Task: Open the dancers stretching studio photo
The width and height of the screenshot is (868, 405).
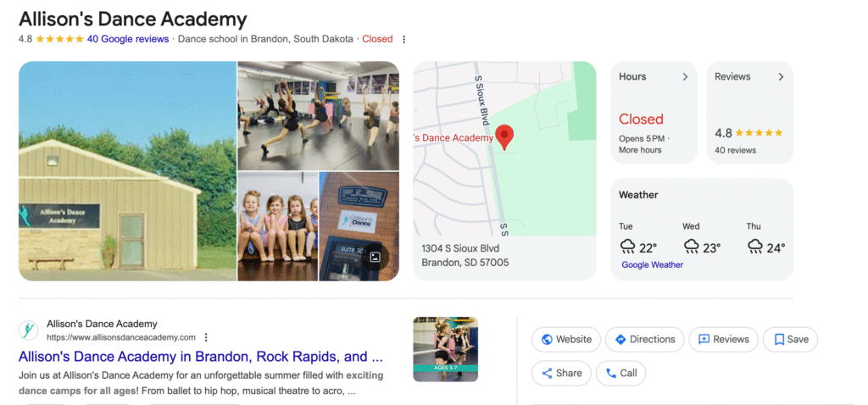Action: click(319, 115)
